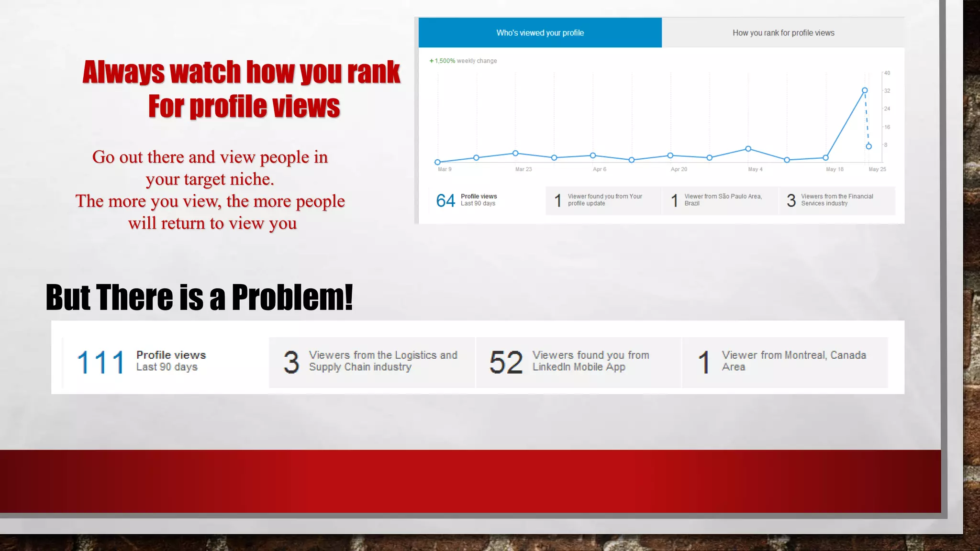980x551 pixels.
Task: Click the +1,500% weekly change text
Action: [x=463, y=61]
